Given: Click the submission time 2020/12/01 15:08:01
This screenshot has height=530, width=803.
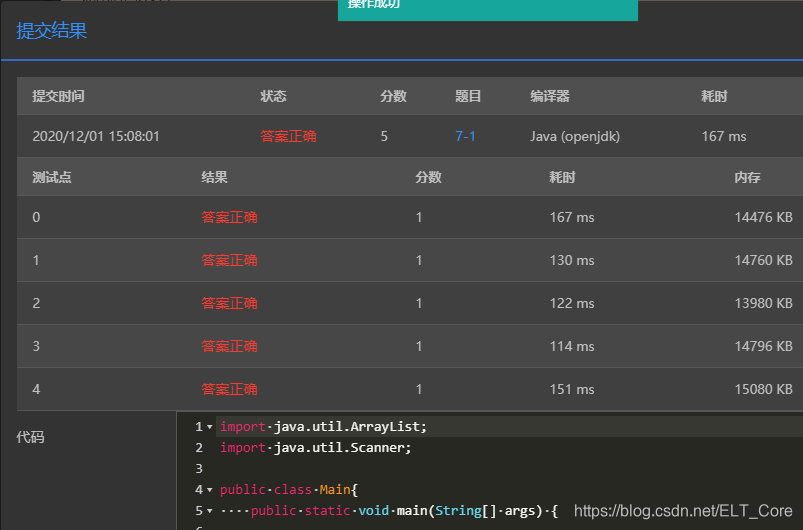Looking at the screenshot, I should (x=96, y=136).
